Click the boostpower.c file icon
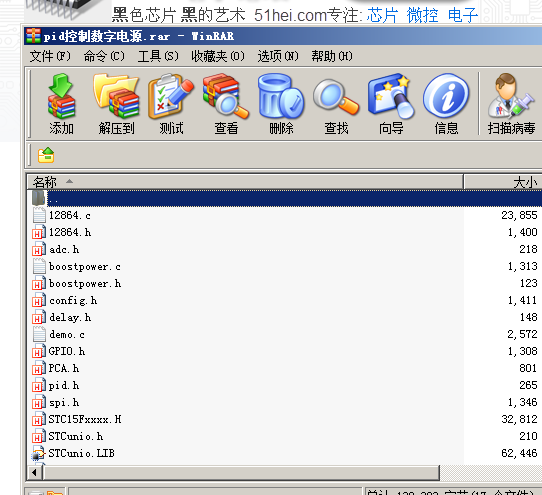This screenshot has width=542, height=495. pos(39,266)
